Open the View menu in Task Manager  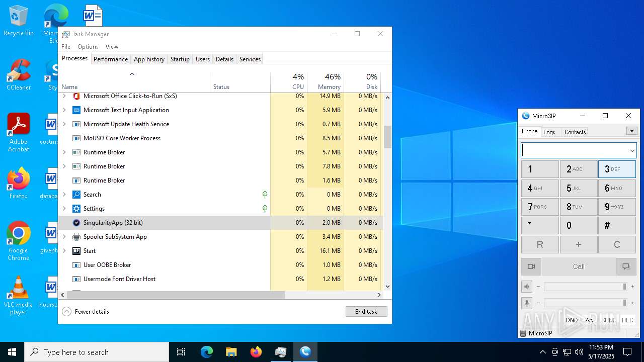click(x=112, y=47)
